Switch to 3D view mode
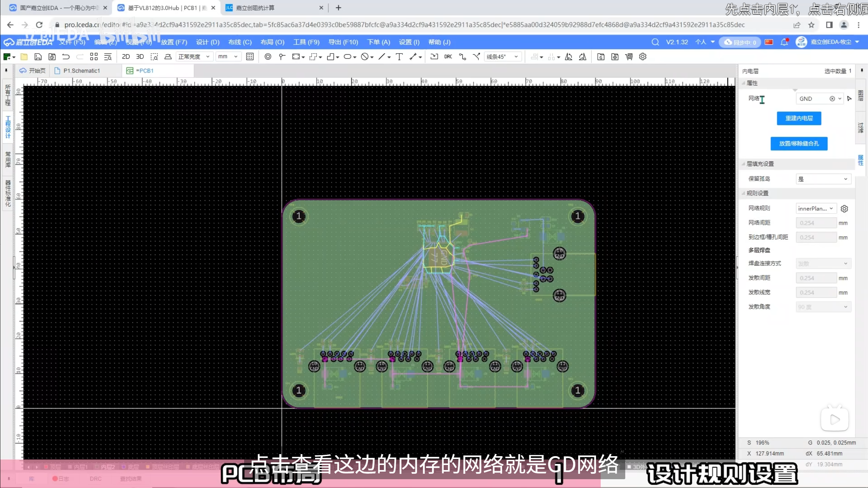The width and height of the screenshot is (868, 488). point(140,57)
